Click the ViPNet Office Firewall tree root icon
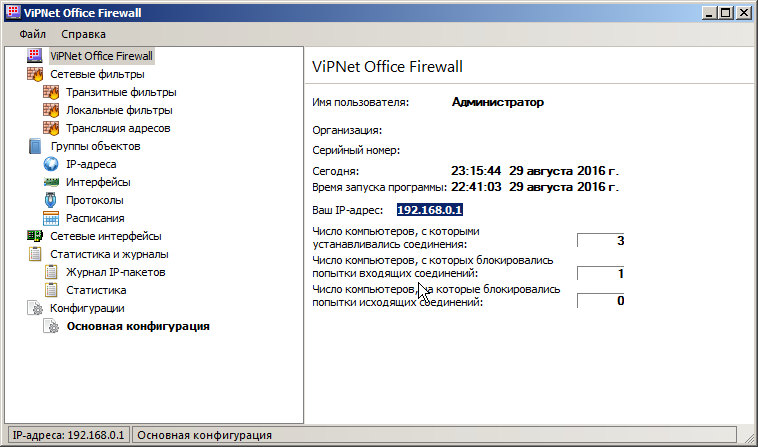Screen dimensions: 758x447 point(35,56)
